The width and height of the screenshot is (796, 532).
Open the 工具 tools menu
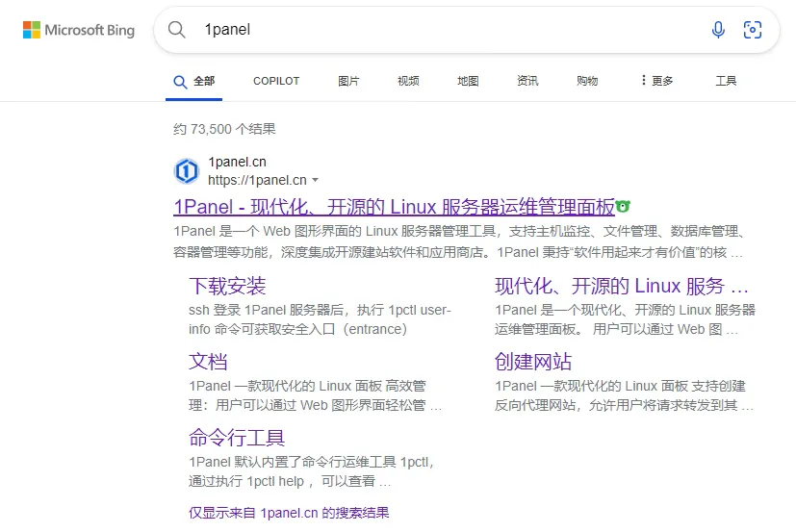pyautogui.click(x=726, y=81)
